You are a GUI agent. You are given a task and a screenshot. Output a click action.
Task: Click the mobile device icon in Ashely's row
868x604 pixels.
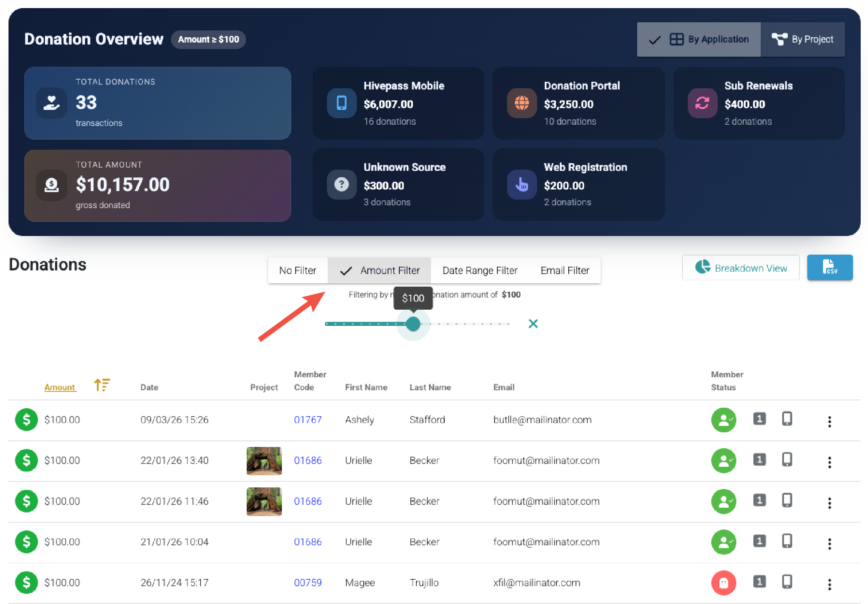787,419
